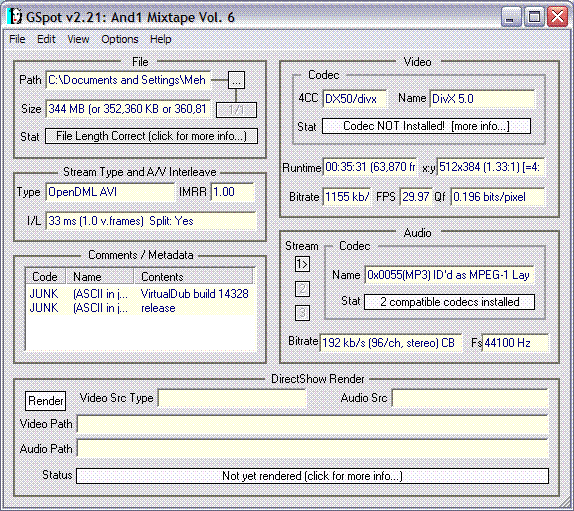This screenshot has height=511, width=574.
Task: Click the Fs field 44100 Hz
Action: click(x=515, y=343)
